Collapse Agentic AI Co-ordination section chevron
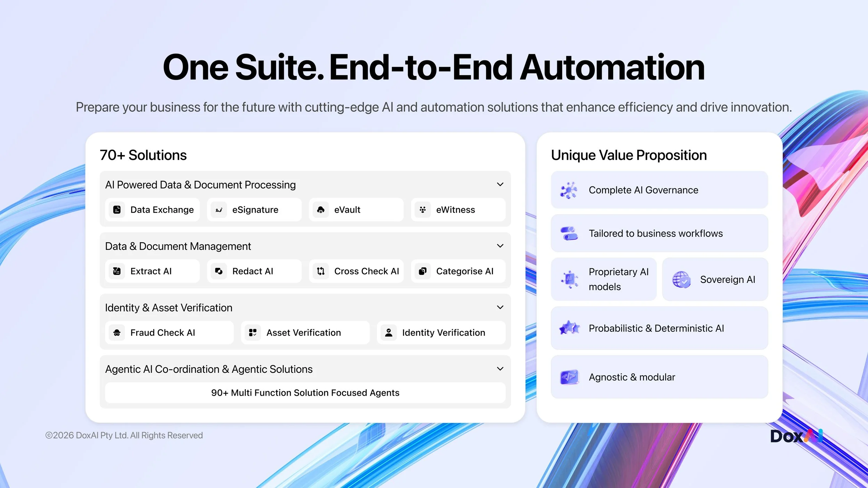 [x=500, y=369]
